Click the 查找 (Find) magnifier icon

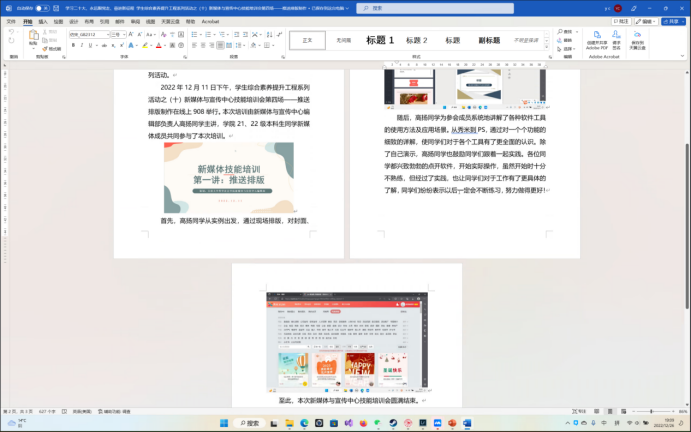[560, 32]
